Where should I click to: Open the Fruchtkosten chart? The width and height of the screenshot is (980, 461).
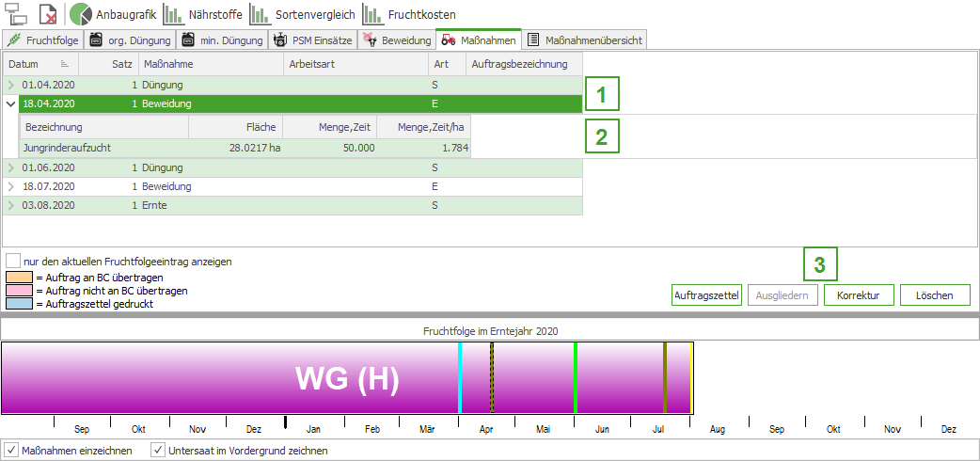tap(410, 14)
